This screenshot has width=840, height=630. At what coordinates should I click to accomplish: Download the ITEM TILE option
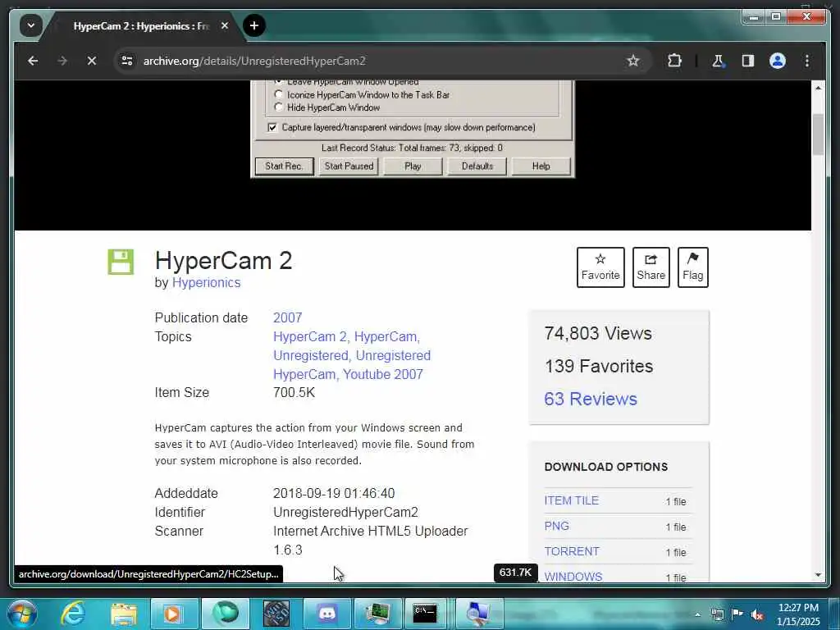pyautogui.click(x=571, y=501)
